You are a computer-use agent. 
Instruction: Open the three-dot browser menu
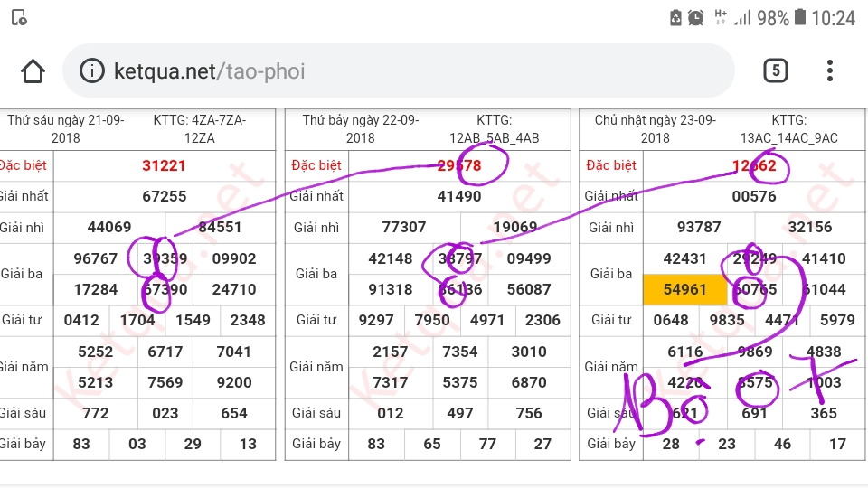[830, 70]
